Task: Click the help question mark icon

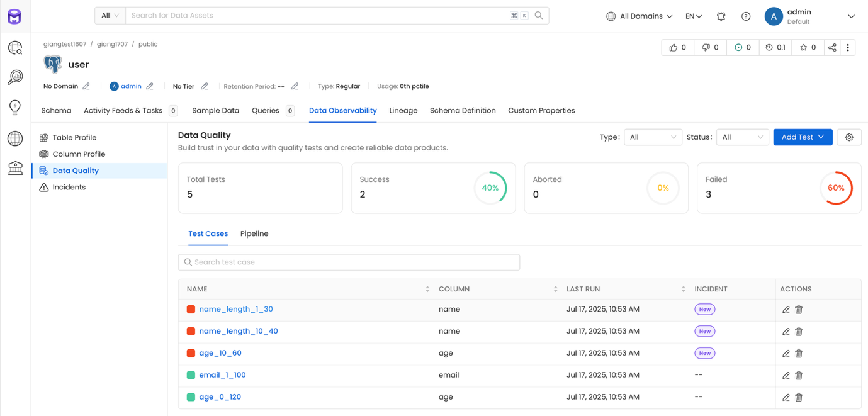Action: click(746, 16)
